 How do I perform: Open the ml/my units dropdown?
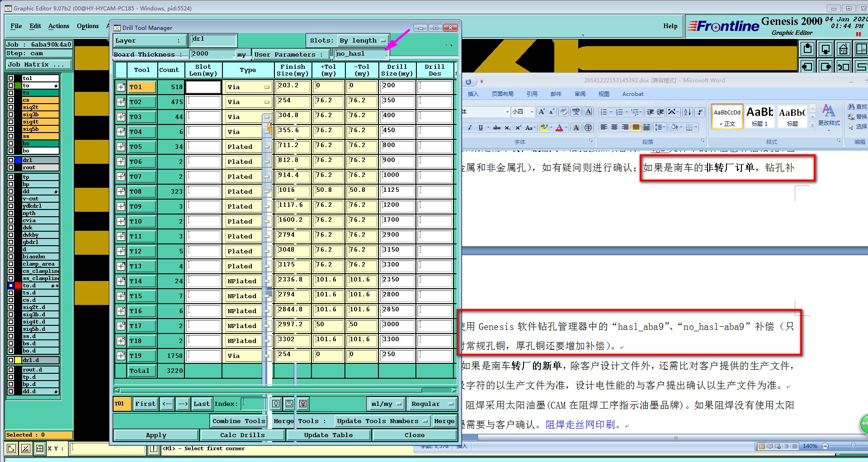tap(386, 404)
